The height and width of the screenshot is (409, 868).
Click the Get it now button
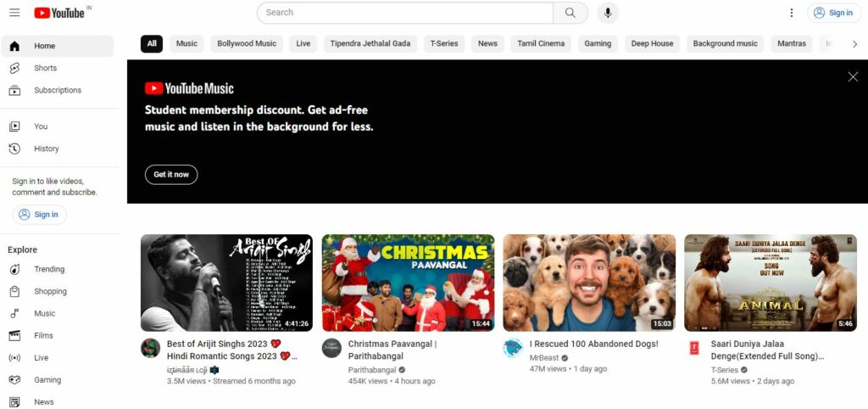pyautogui.click(x=171, y=175)
